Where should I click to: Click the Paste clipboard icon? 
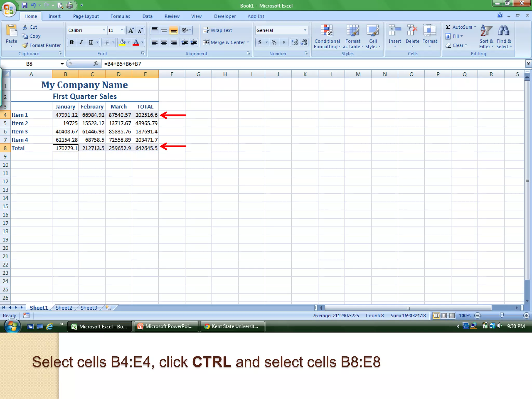click(11, 31)
